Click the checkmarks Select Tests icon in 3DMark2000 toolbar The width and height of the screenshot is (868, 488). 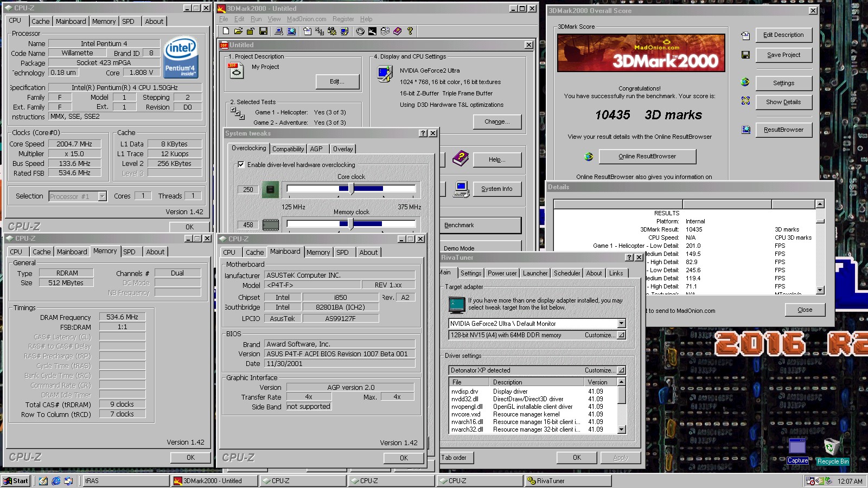320,31
